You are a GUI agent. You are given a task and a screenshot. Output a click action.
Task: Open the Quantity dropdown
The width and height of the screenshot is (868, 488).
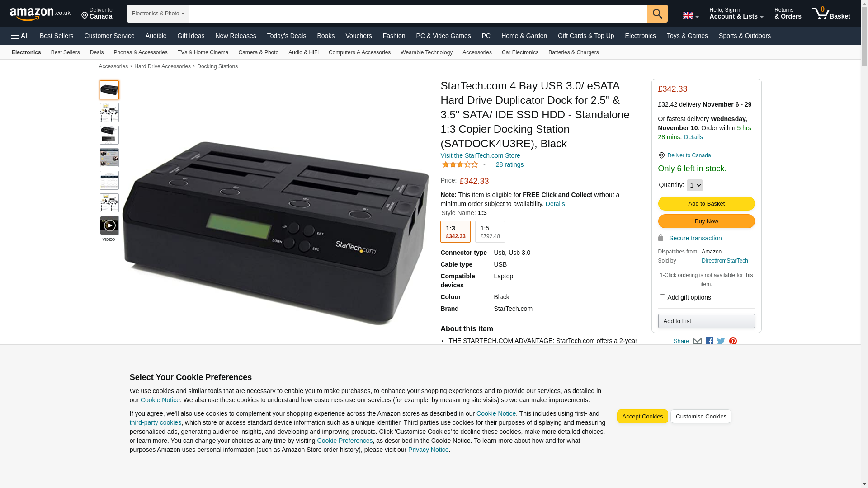pos(694,185)
